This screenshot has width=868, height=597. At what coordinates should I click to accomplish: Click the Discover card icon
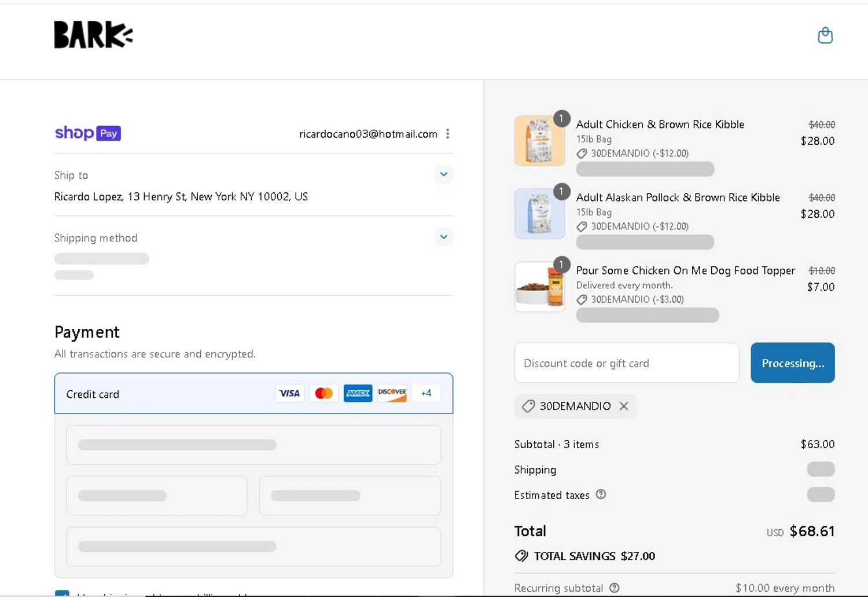click(x=392, y=393)
